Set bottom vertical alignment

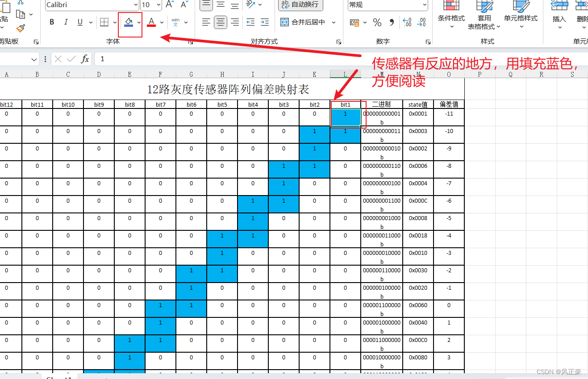pos(235,5)
